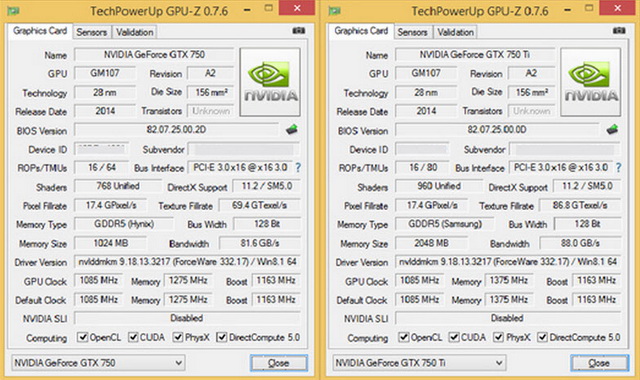Viewport: 640px width, 380px height.
Task: Click the camera screenshot icon in right GPU-Z window
Action: click(x=619, y=31)
